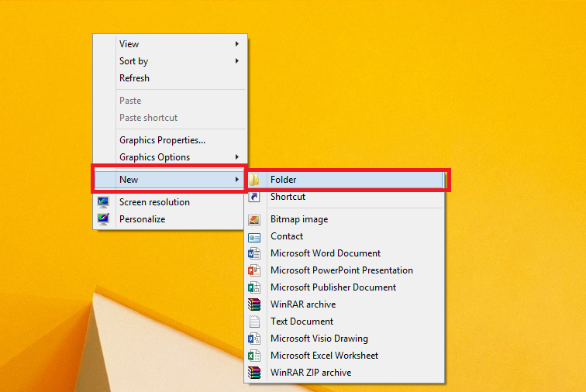The height and width of the screenshot is (392, 586).
Task: Expand the New submenu arrow
Action: (x=237, y=180)
